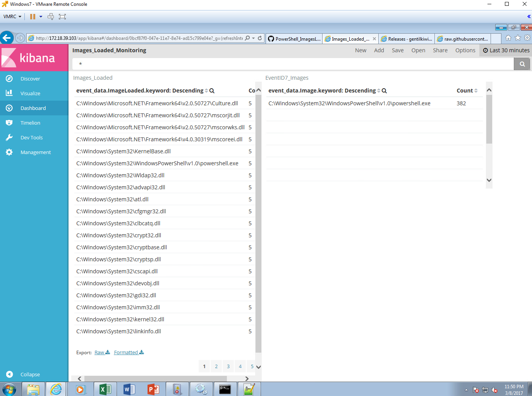Select the powershell.exe row with count 382
Image resolution: width=532 pixels, height=396 pixels.
pyautogui.click(x=374, y=103)
